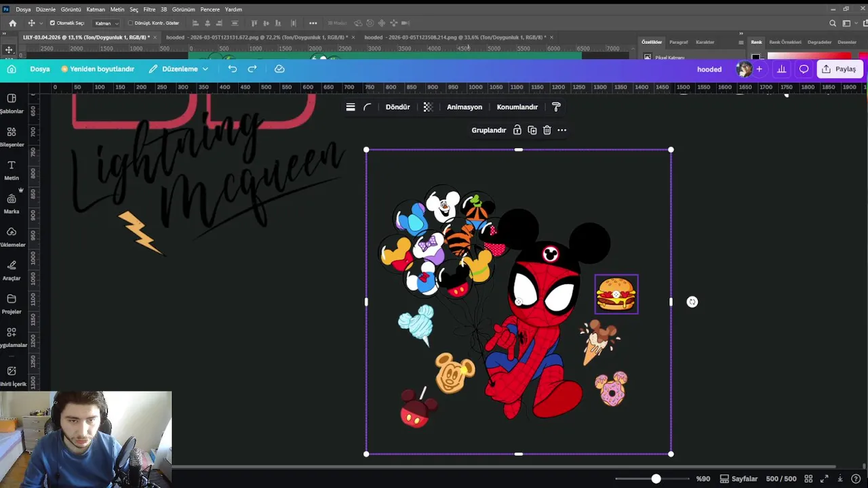Image resolution: width=868 pixels, height=488 pixels.
Task: Click Photoshop foreground color swatch in Renk panel
Action: pos(756,58)
